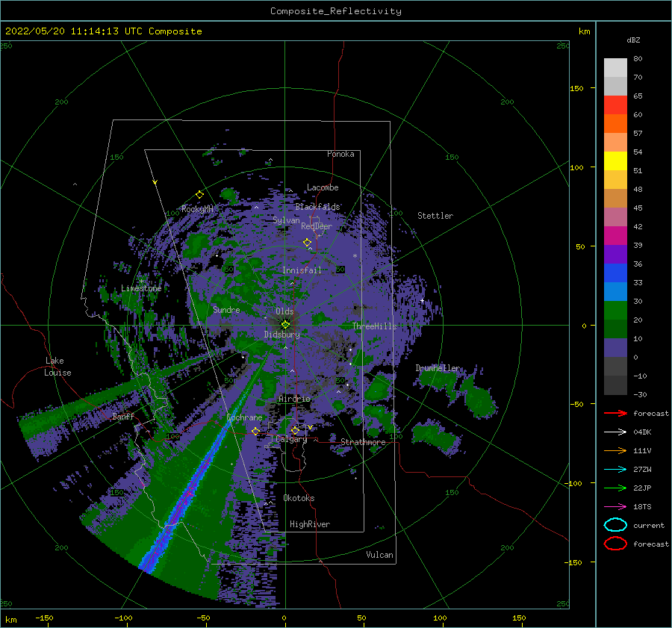Viewport: 672px width, 628px height.
Task: Click the km unit label at top right of map
Action: coord(584,31)
